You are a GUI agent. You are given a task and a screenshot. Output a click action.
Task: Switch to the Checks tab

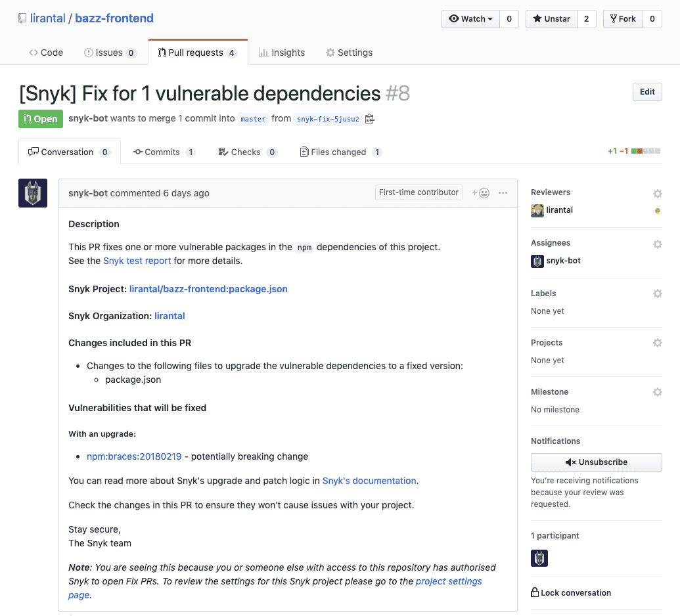pos(248,152)
